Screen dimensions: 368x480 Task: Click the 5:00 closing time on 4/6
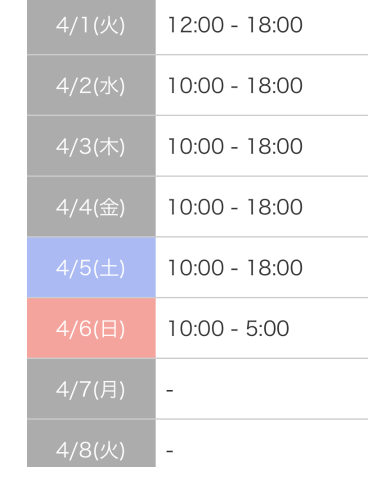click(x=267, y=328)
